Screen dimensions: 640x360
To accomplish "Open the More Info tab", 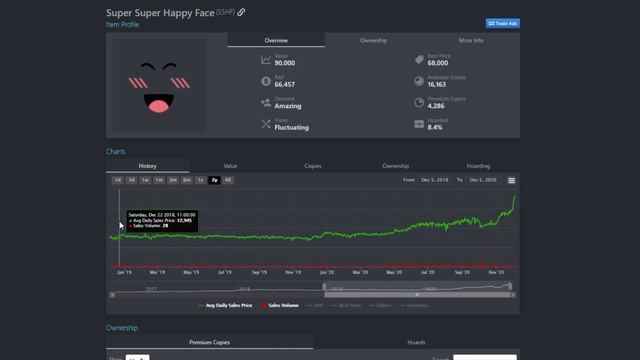I will point(471,40).
